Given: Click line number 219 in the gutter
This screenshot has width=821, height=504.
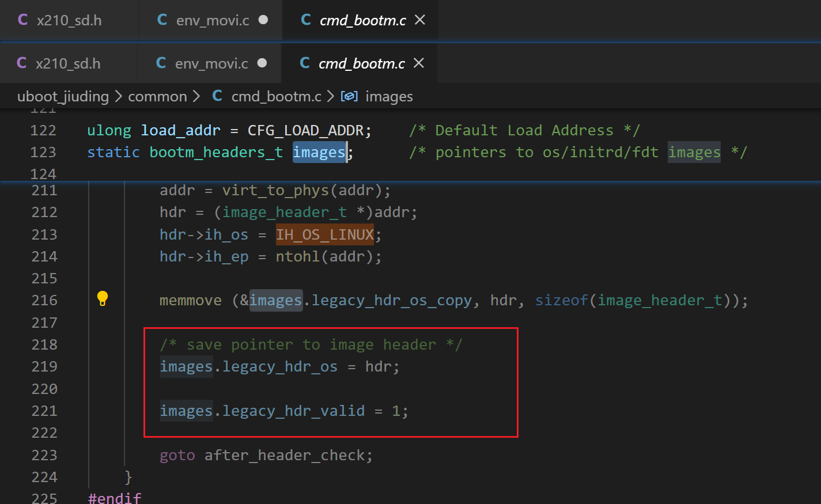Looking at the screenshot, I should pos(44,367).
